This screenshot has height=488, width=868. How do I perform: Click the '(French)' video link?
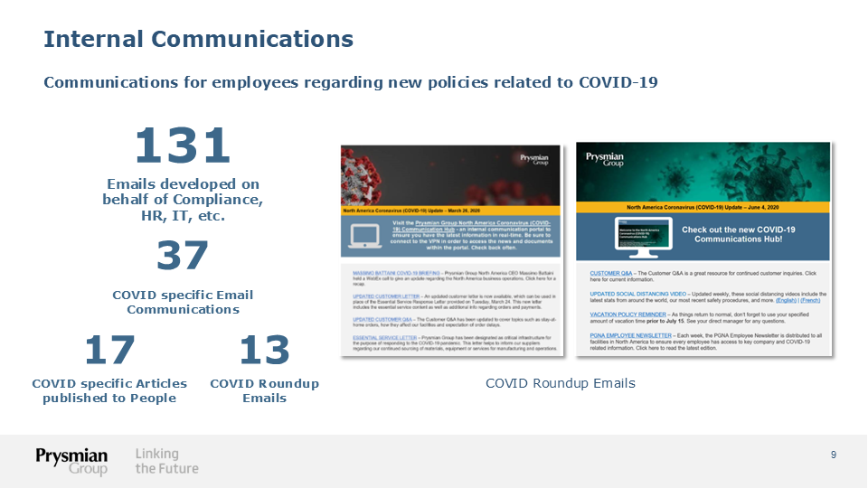coord(810,300)
